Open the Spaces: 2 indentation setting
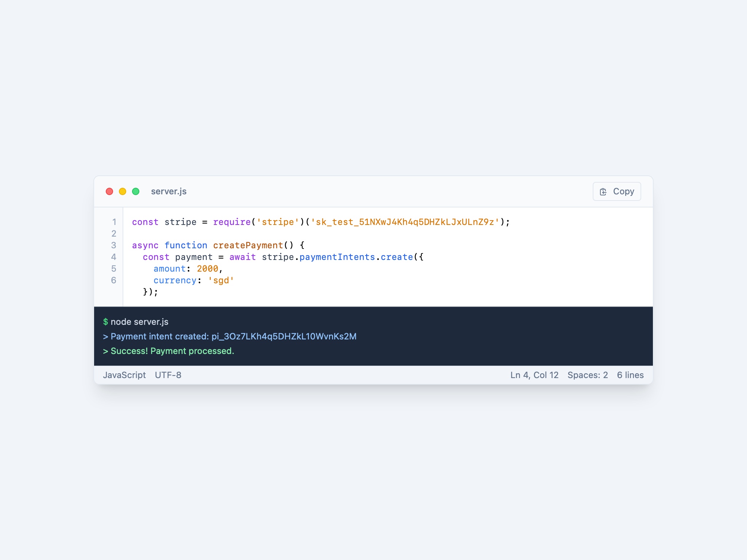The width and height of the screenshot is (747, 560). click(x=588, y=375)
